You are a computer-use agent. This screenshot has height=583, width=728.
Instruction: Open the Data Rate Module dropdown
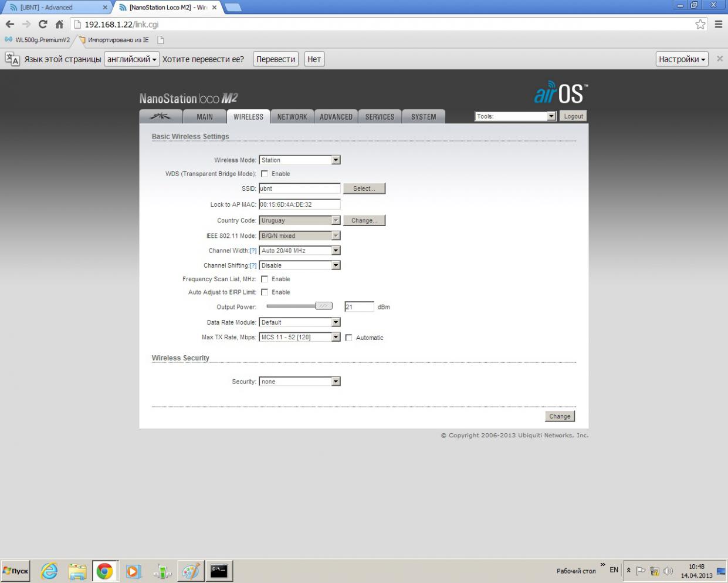[x=300, y=322]
